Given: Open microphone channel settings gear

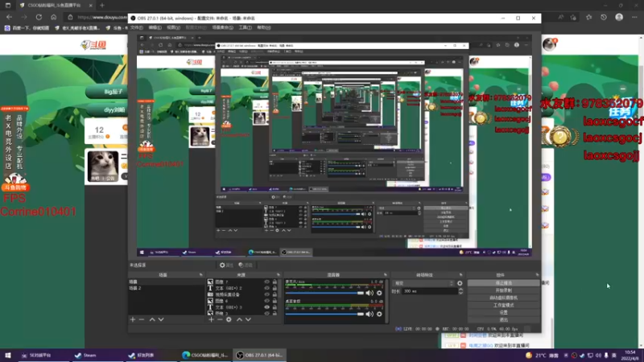Looking at the screenshot, I should [379, 293].
